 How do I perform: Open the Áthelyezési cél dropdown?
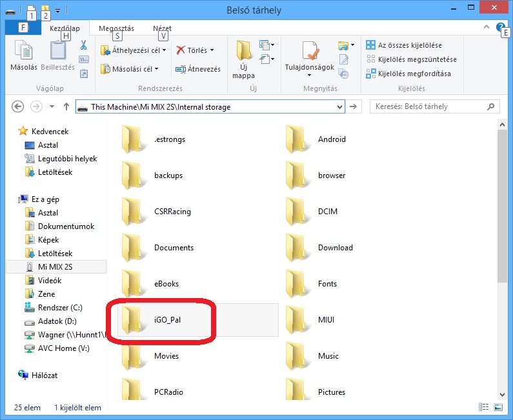[134, 50]
